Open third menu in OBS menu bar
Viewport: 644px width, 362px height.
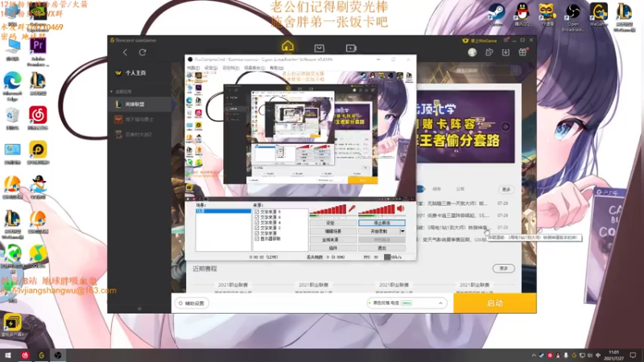(x=230, y=68)
